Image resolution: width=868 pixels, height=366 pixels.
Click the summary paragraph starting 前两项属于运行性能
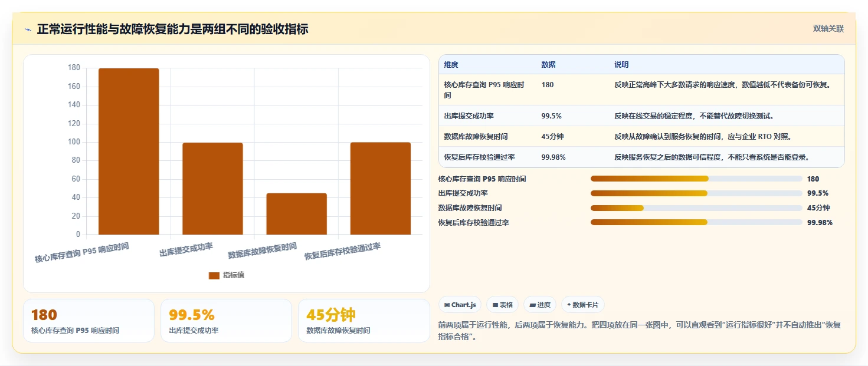[x=640, y=331]
